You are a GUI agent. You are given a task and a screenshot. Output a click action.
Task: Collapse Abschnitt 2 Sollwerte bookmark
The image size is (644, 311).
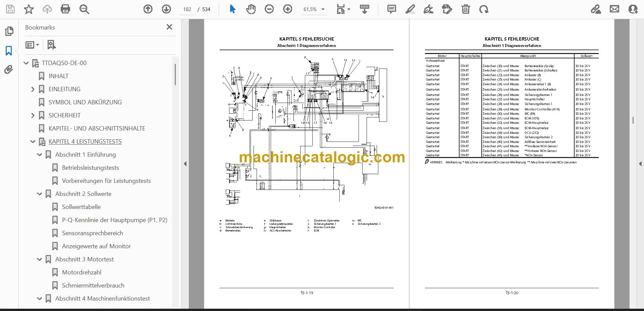coord(39,194)
